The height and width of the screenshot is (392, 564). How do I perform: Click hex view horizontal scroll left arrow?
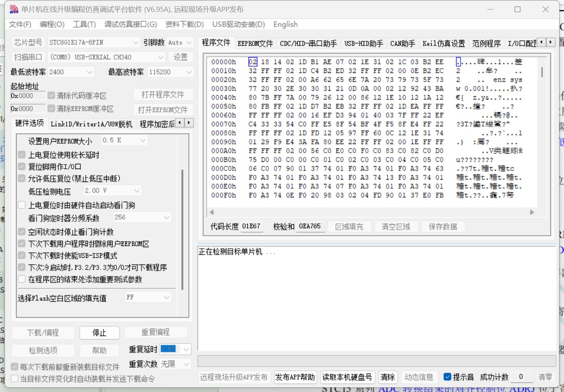pyautogui.click(x=212, y=212)
